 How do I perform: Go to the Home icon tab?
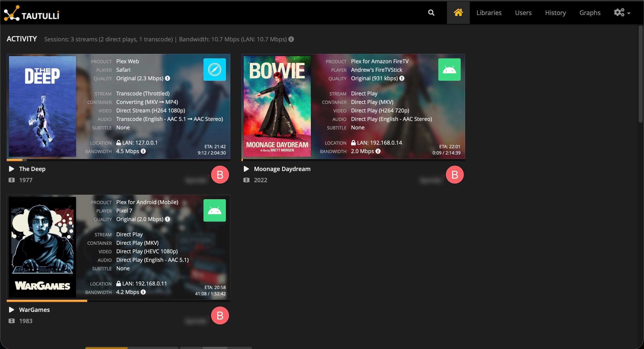pos(458,13)
